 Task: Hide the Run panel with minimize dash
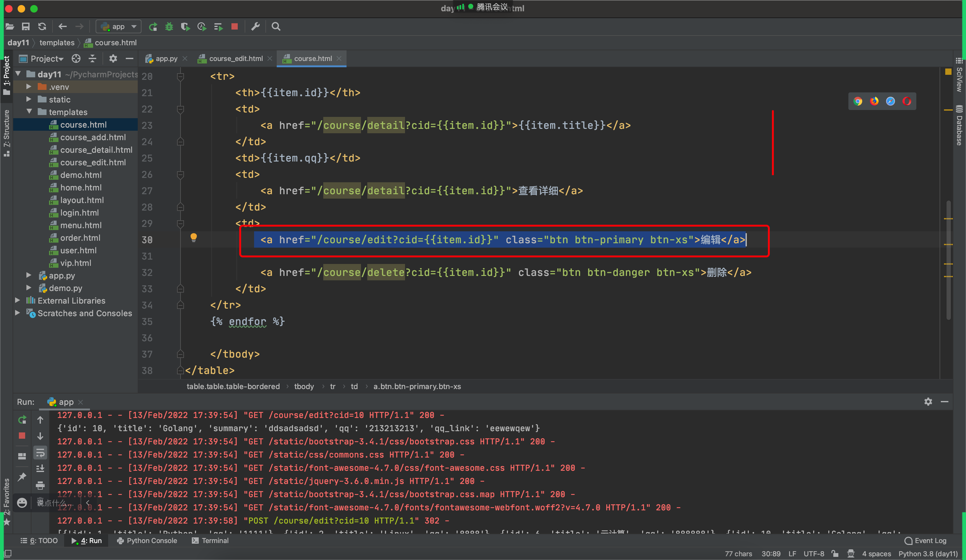pyautogui.click(x=945, y=401)
